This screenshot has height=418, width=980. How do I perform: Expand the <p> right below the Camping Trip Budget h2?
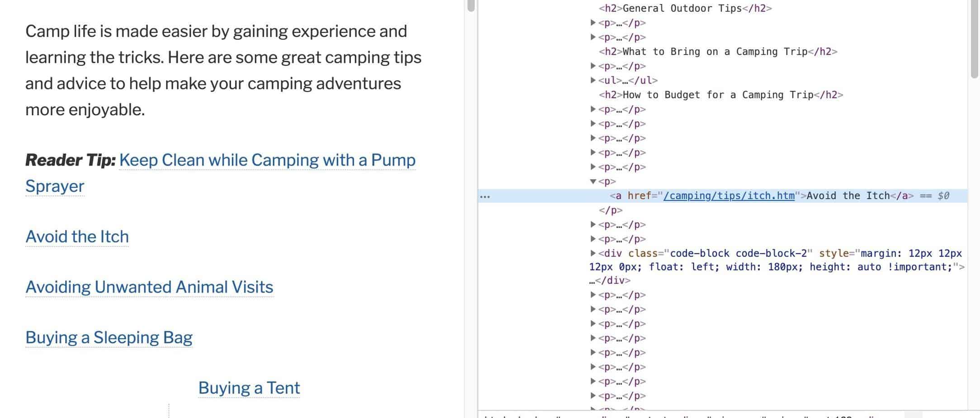click(x=593, y=109)
